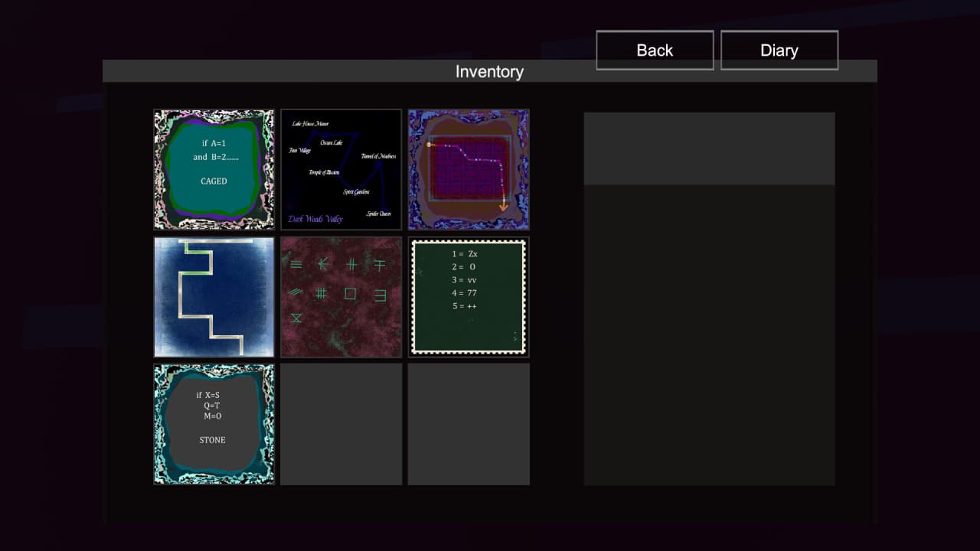Click the dark item description panel
This screenshot has width=980, height=551.
pos(709,334)
